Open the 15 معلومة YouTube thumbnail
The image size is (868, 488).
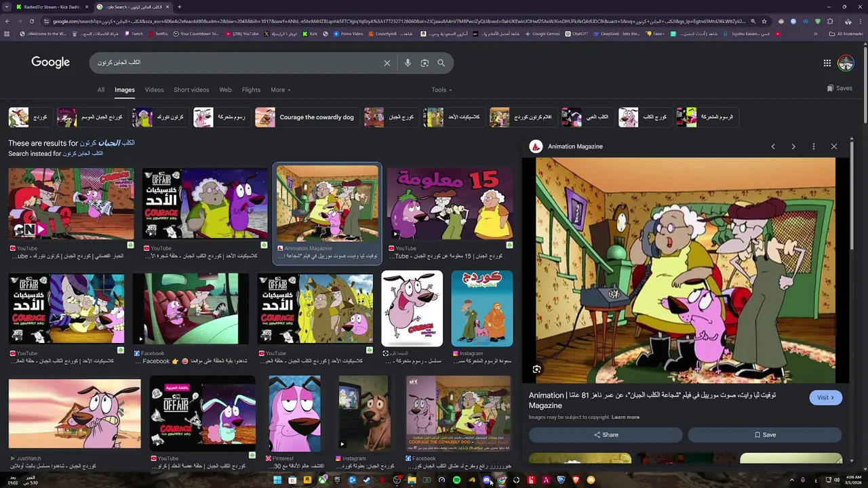coord(450,203)
